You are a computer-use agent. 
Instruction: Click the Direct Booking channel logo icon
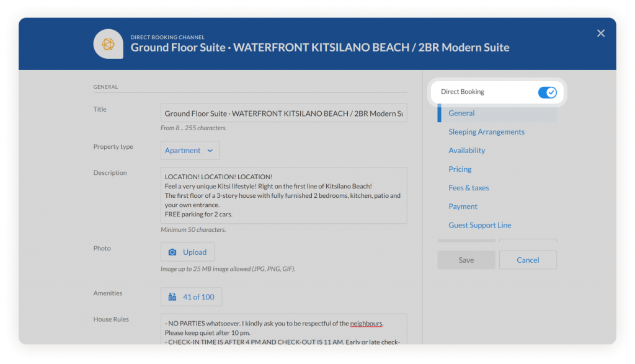click(108, 44)
